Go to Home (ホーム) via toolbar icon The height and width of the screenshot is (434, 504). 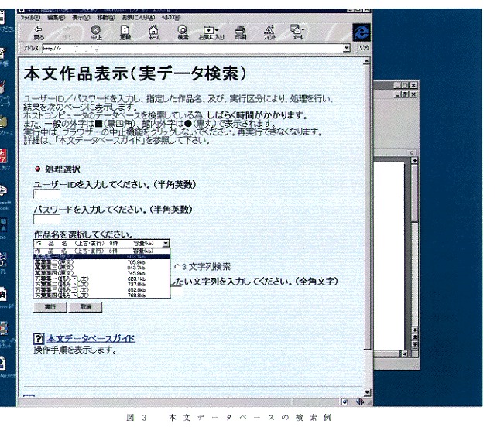coord(153,32)
